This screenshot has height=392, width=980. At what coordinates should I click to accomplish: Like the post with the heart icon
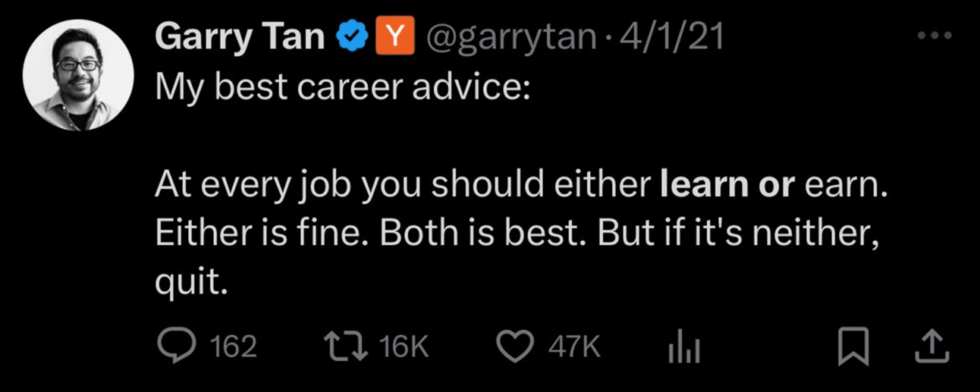click(x=517, y=347)
